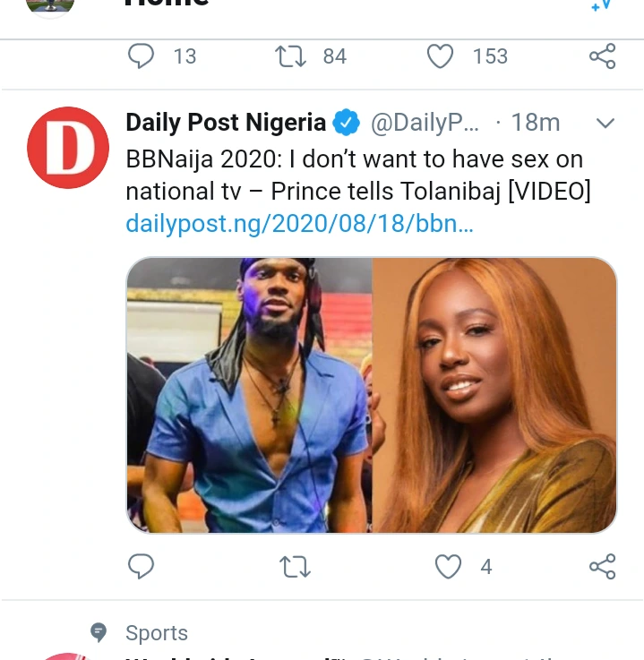This screenshot has height=660, width=644.
Task: Open the dailypost.ng article link
Action: 299,223
